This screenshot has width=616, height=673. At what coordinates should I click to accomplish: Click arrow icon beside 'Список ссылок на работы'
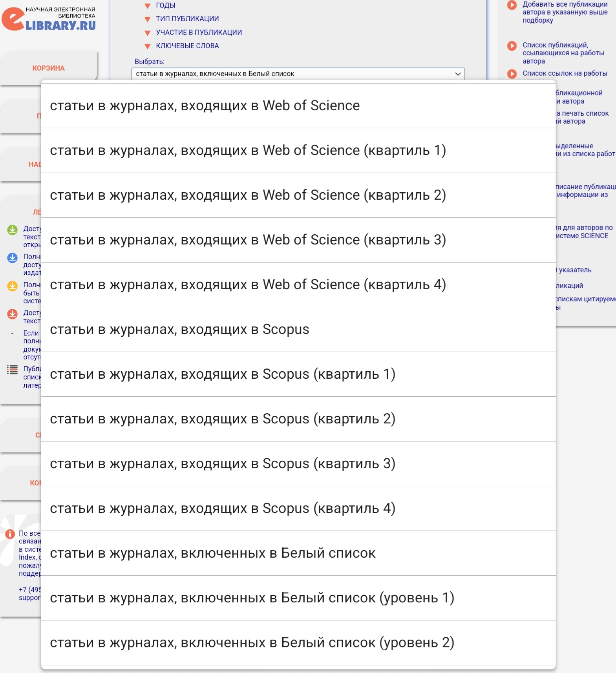click(512, 74)
